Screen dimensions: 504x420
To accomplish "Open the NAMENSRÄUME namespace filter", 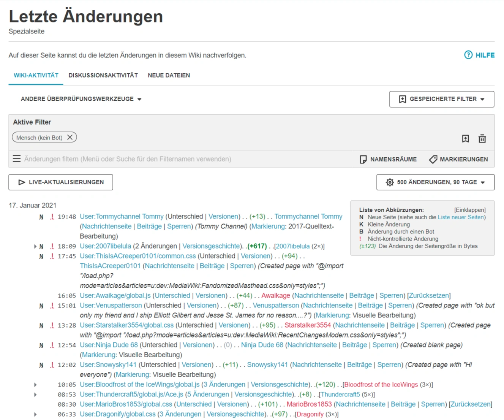I will pos(388,159).
